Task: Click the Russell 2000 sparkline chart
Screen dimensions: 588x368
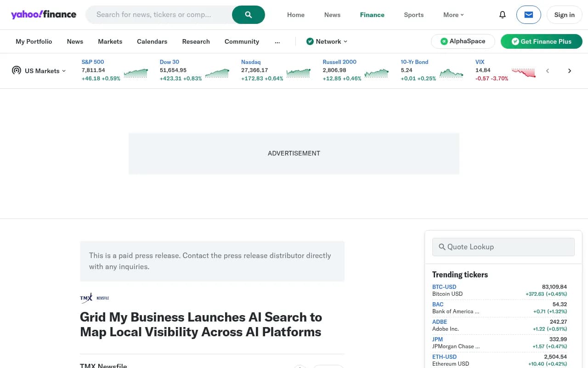Action: point(377,73)
